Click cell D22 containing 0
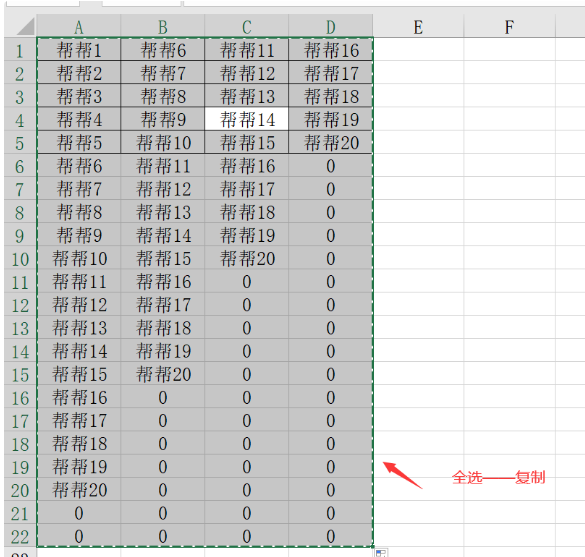This screenshot has height=557, width=585. click(x=331, y=536)
